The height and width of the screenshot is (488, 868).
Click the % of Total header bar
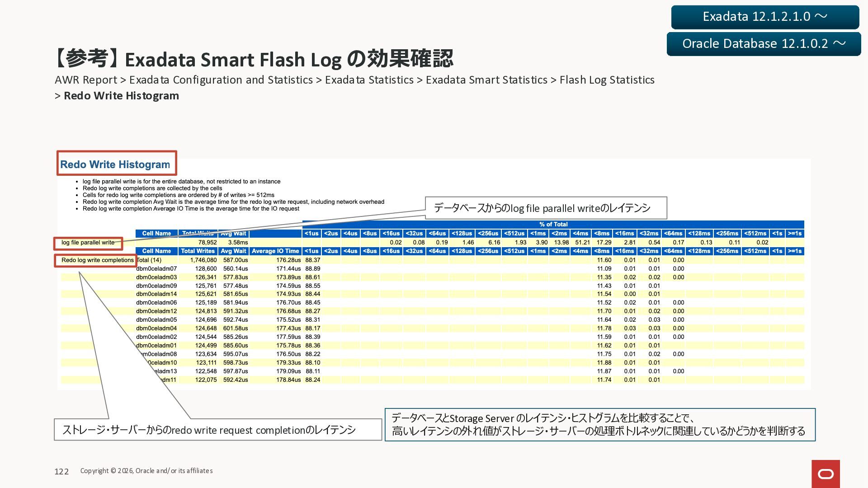(x=553, y=224)
